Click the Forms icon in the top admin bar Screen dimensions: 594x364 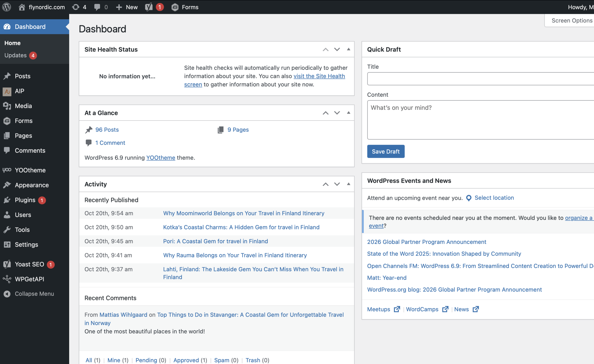pyautogui.click(x=175, y=7)
